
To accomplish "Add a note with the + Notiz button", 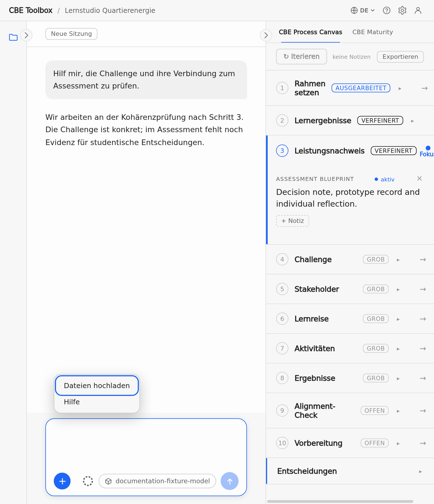I will 293,221.
